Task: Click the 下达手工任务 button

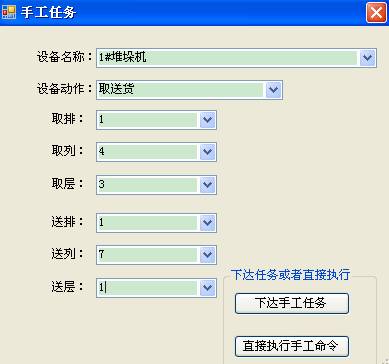Action: (x=292, y=303)
